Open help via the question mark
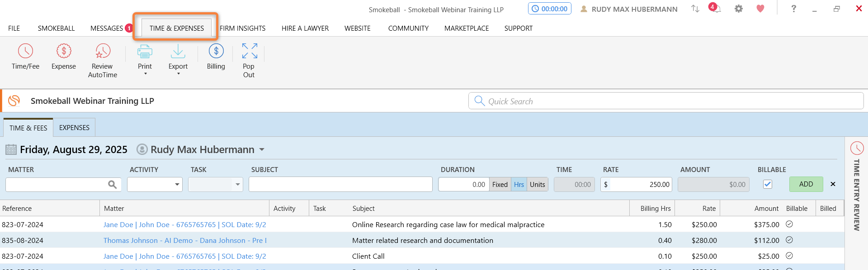 [793, 9]
